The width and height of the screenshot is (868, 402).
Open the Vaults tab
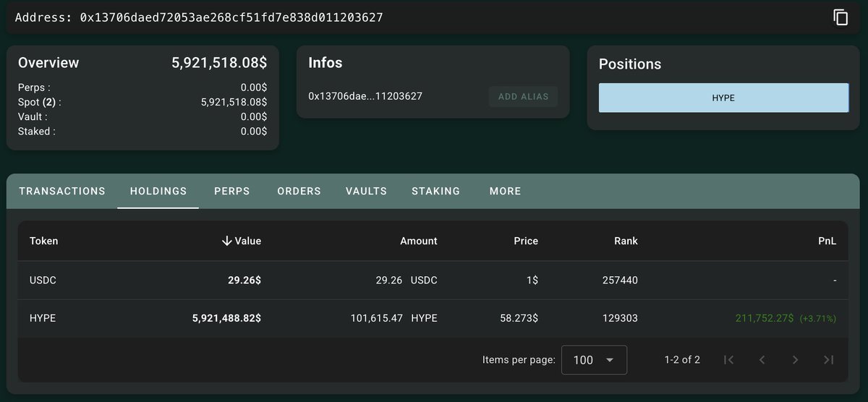coord(366,191)
